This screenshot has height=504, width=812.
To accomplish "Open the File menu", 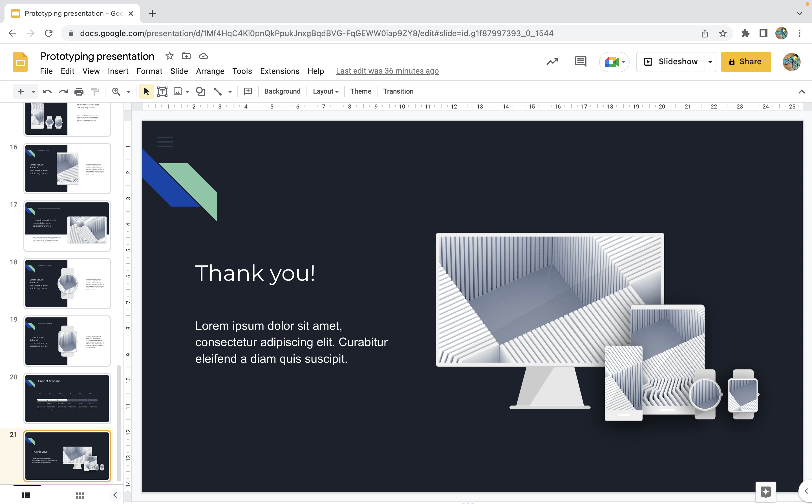I will (46, 71).
